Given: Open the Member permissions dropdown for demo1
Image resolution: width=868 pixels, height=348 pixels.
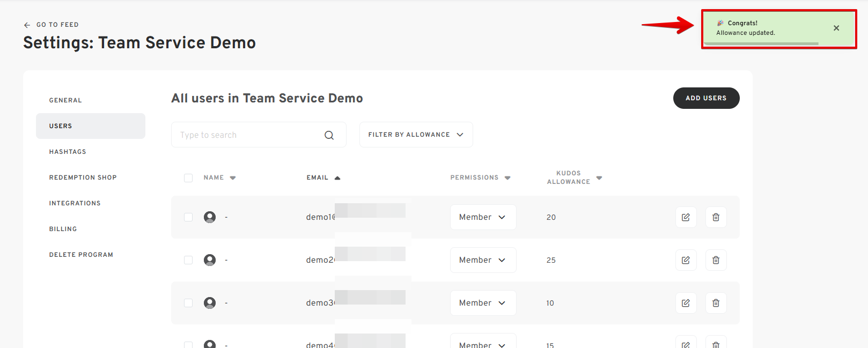Looking at the screenshot, I should [483, 217].
